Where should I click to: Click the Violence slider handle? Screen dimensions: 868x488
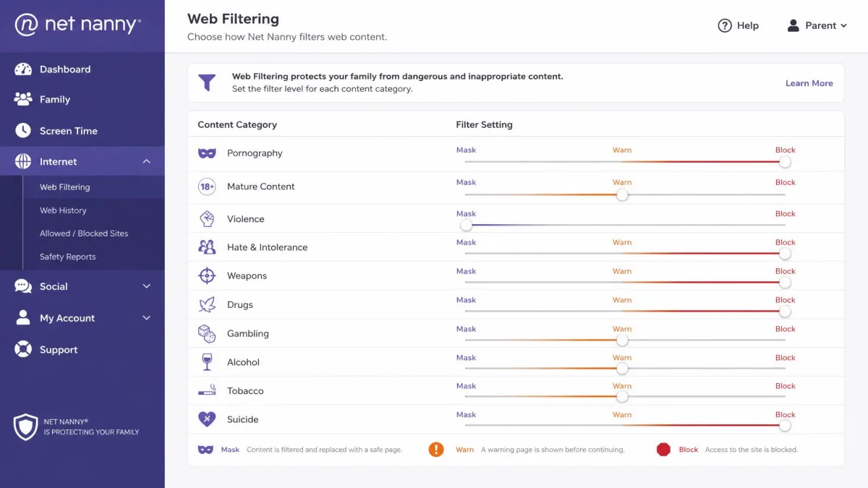tap(467, 225)
